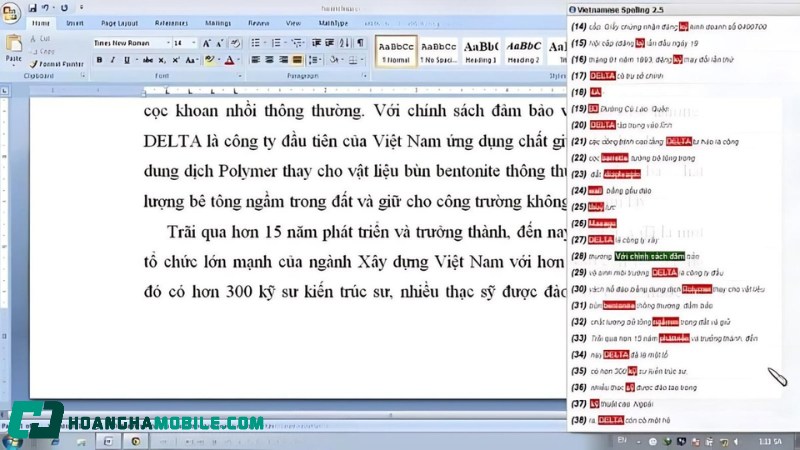The width and height of the screenshot is (800, 450).
Task: Toggle italic formatting
Action: tap(113, 60)
